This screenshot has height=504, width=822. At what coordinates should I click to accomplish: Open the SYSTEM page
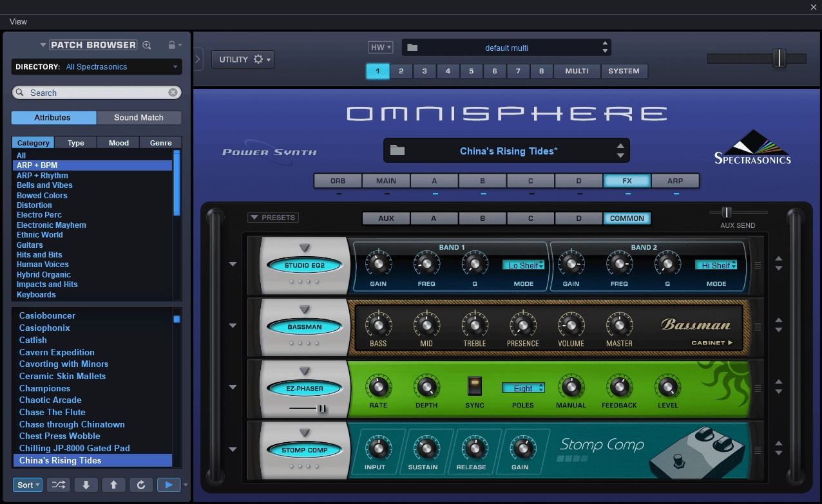(x=624, y=71)
